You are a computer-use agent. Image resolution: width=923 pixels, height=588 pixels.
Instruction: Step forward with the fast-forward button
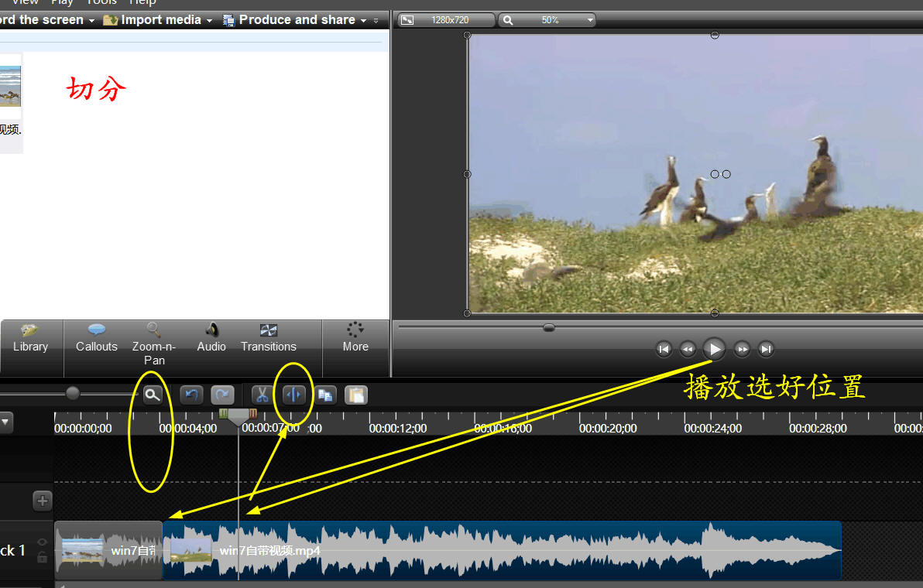(743, 349)
